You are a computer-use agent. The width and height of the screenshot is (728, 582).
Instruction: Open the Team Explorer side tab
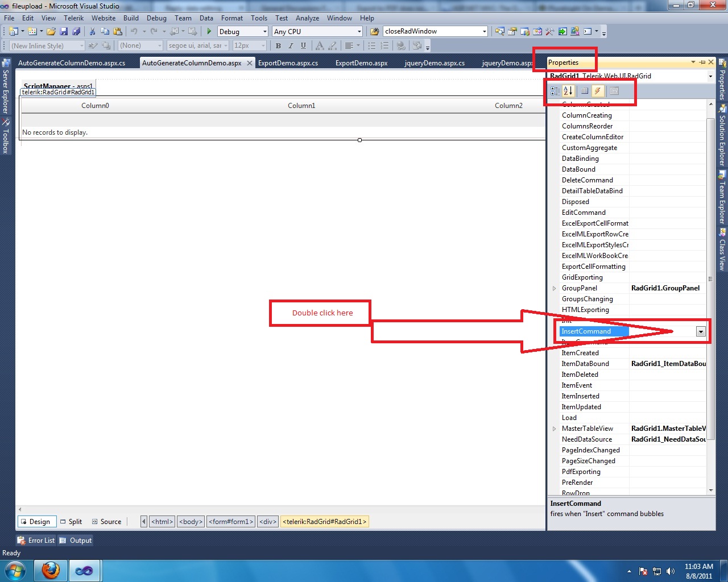722,197
